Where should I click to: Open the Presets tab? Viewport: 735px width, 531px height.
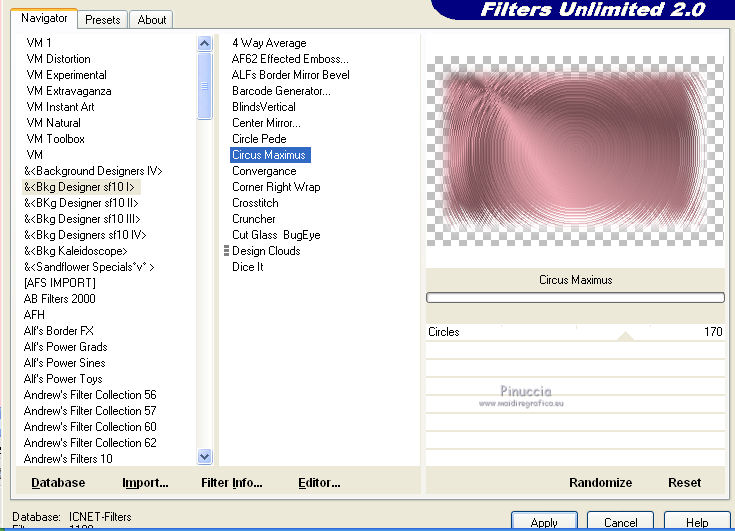click(103, 20)
